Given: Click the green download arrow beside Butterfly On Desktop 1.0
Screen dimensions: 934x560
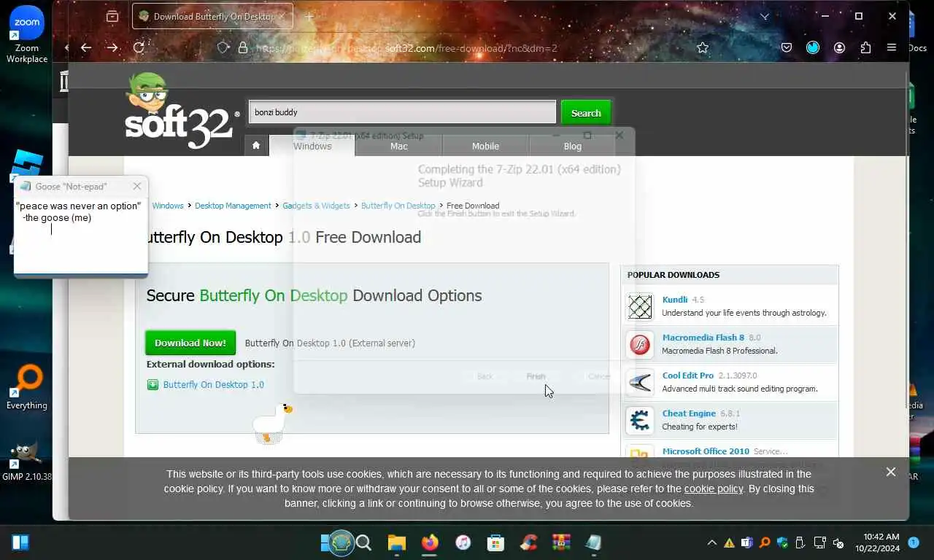Looking at the screenshot, I should (x=153, y=384).
